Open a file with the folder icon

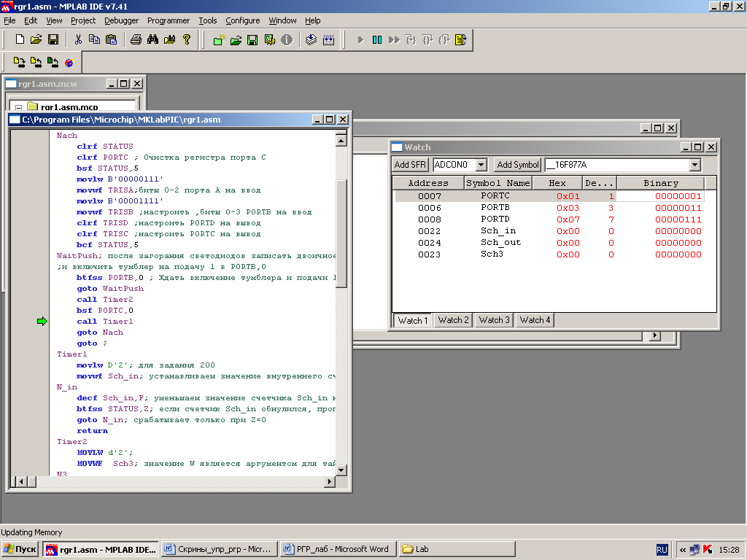(x=36, y=39)
